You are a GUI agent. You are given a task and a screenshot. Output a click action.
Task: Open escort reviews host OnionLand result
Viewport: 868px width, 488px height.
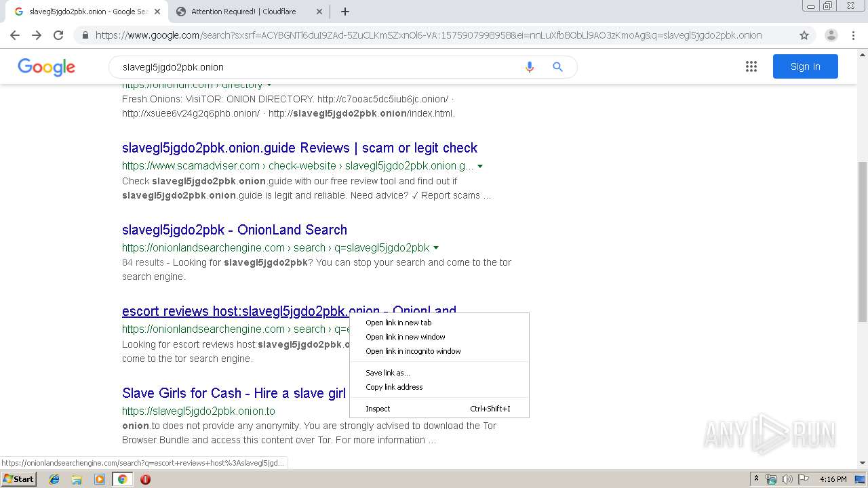[235, 311]
